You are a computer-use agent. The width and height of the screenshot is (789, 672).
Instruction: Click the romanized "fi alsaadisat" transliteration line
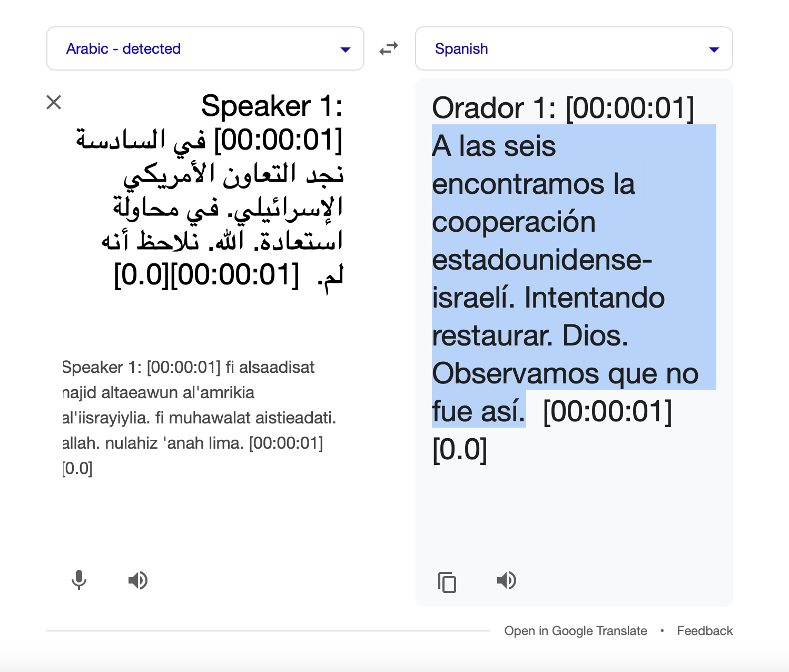pyautogui.click(x=270, y=367)
